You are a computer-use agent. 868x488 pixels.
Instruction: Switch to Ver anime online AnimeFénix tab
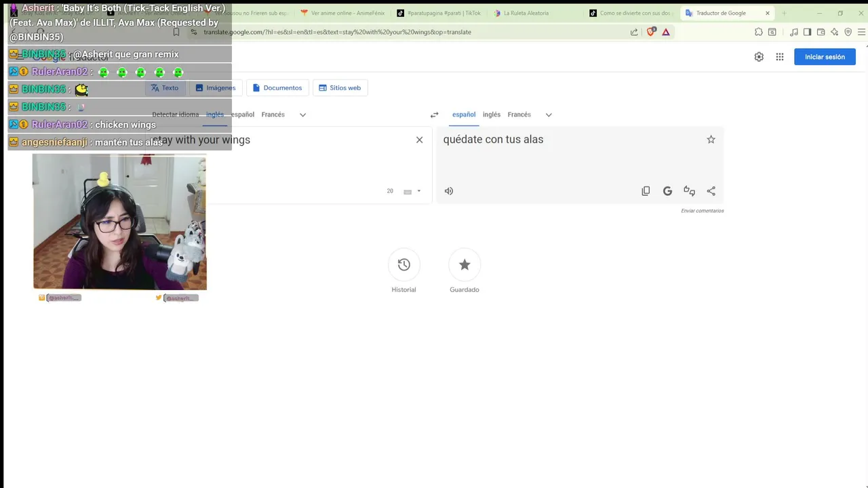coord(342,13)
